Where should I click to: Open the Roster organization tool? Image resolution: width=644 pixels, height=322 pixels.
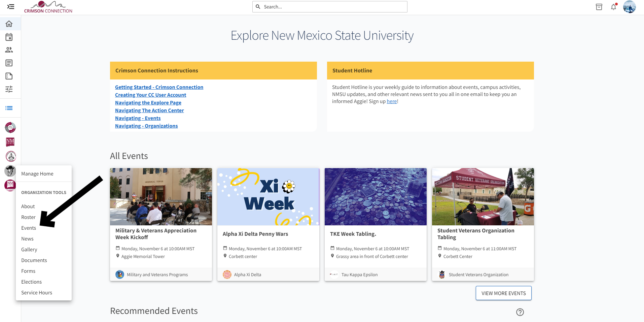tap(28, 217)
